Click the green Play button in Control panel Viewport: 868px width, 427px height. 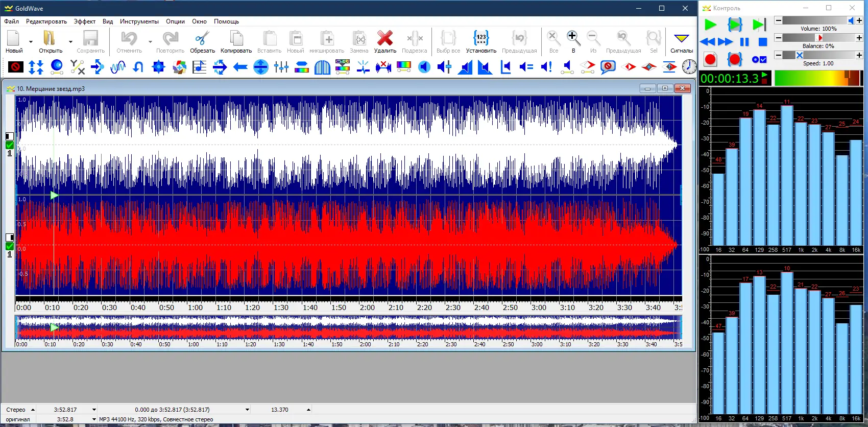point(710,25)
